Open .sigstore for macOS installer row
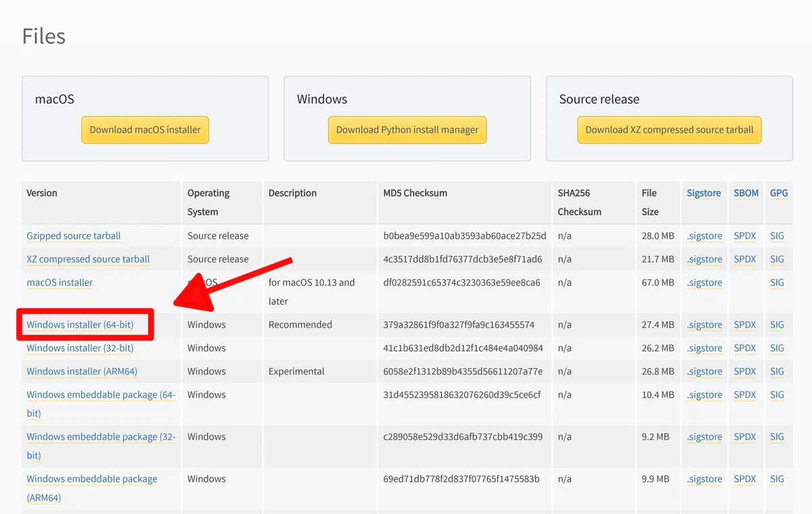The width and height of the screenshot is (812, 514). click(x=704, y=283)
